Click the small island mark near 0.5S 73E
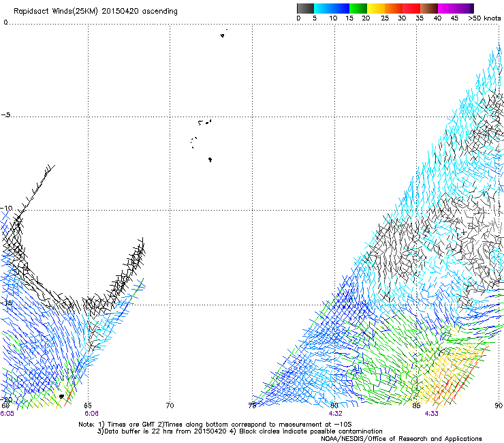 (x=223, y=35)
